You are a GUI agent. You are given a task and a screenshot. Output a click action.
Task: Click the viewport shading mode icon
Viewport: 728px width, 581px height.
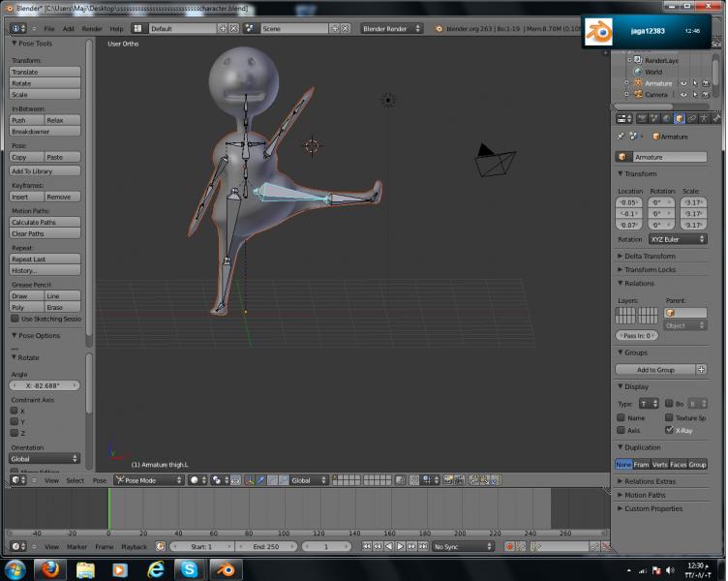[x=197, y=480]
